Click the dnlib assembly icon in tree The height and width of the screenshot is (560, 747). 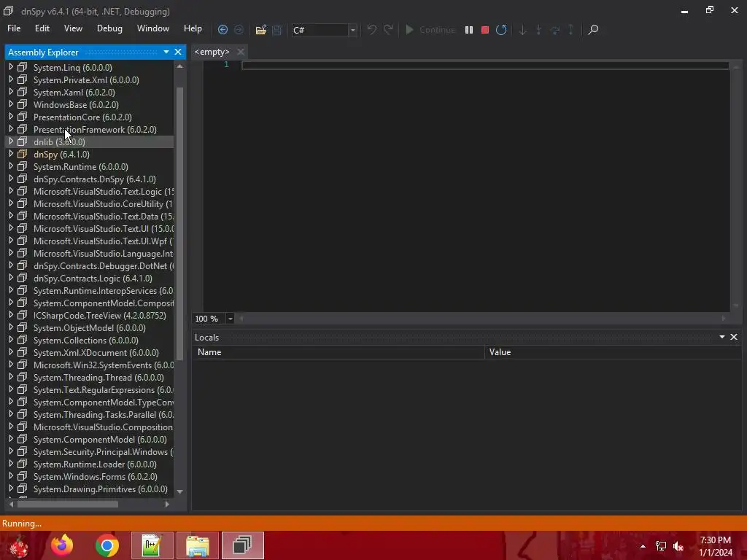click(22, 141)
